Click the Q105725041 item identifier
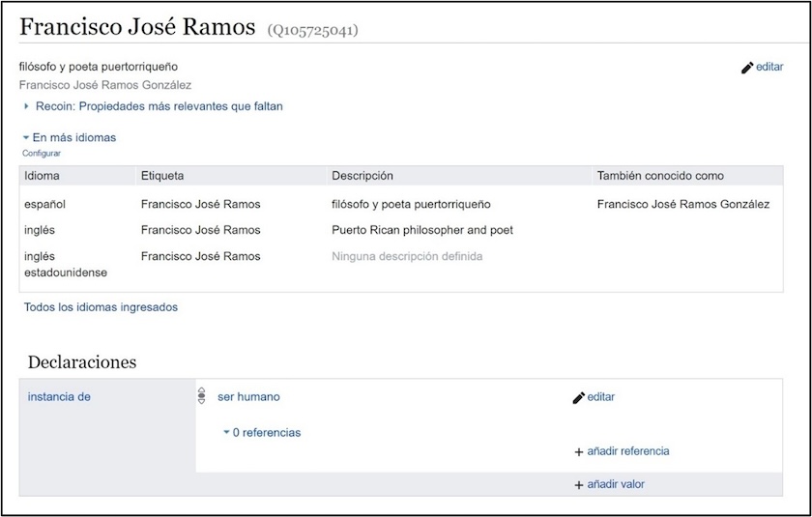 (312, 30)
